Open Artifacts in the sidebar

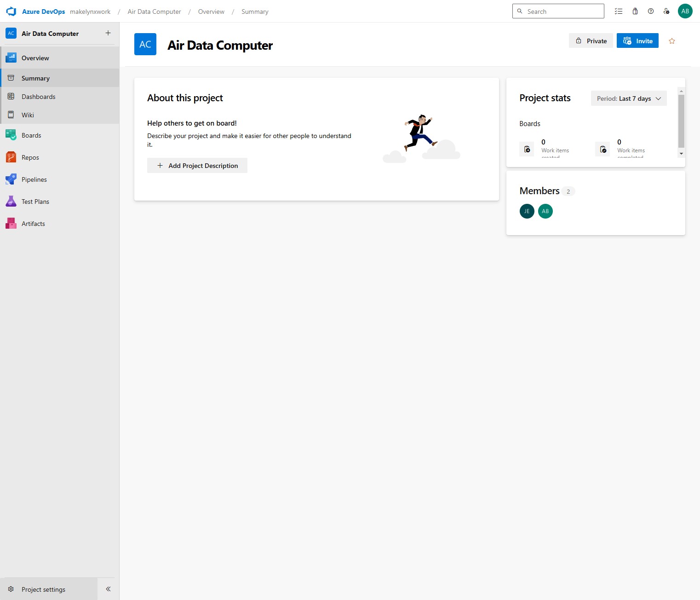click(60, 224)
